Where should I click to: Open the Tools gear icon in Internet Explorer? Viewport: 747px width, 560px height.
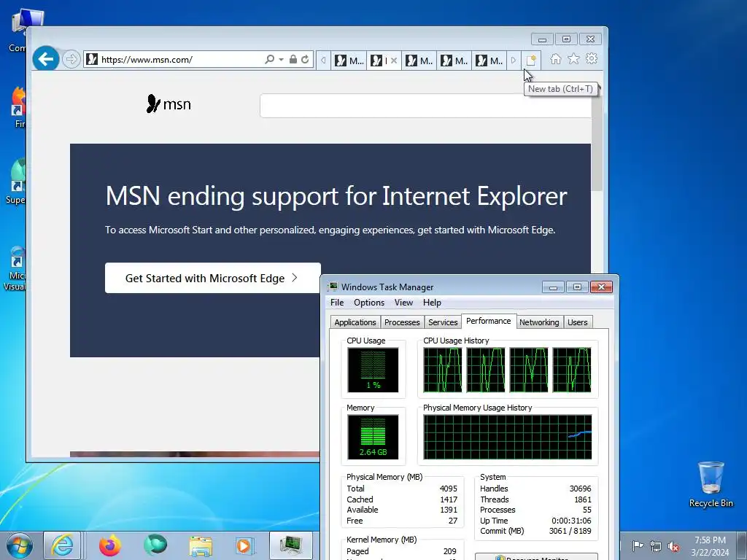pos(592,58)
